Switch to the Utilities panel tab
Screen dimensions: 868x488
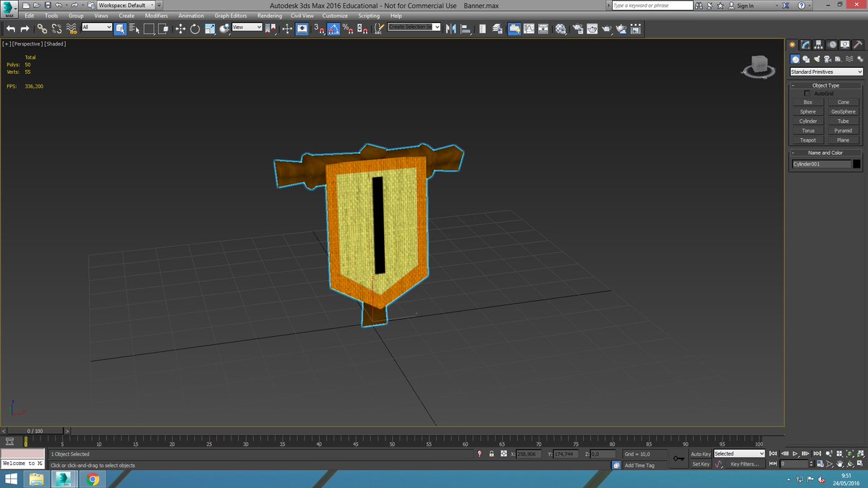(x=858, y=44)
